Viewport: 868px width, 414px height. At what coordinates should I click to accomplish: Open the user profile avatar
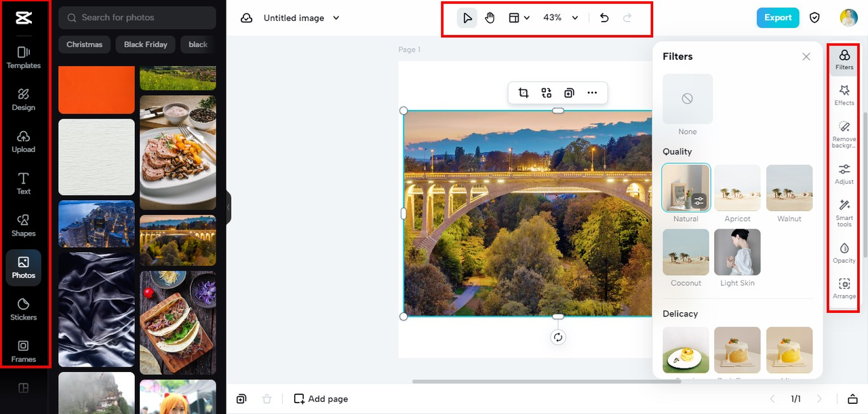848,18
